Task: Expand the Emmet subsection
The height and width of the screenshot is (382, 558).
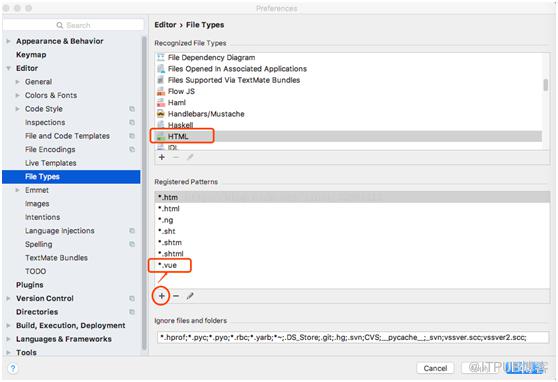Action: tap(17, 190)
